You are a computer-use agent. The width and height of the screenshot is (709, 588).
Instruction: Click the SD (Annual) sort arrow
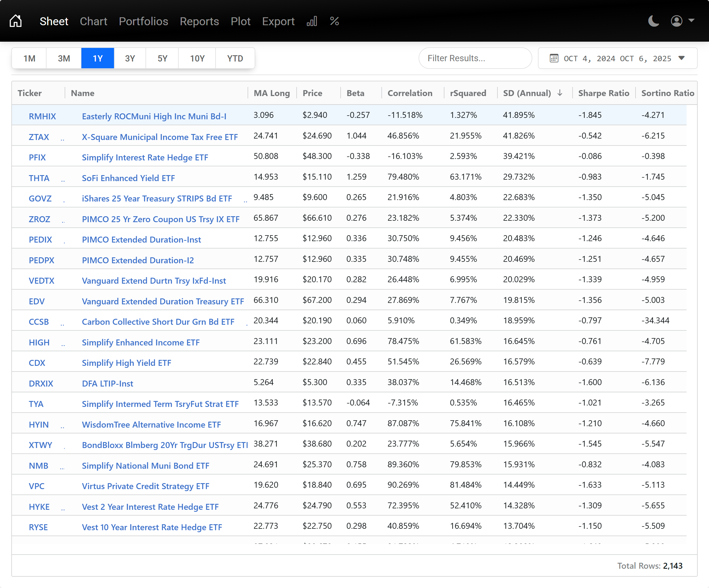tap(560, 93)
